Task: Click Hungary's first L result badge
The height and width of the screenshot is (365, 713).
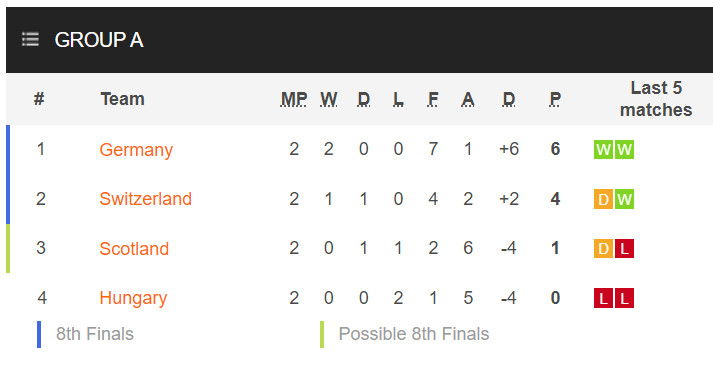Action: click(x=603, y=298)
